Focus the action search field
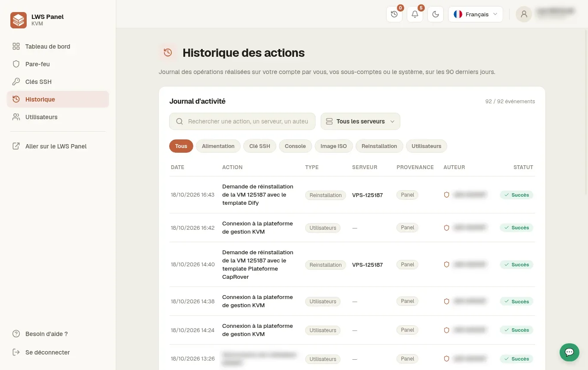 click(x=242, y=121)
